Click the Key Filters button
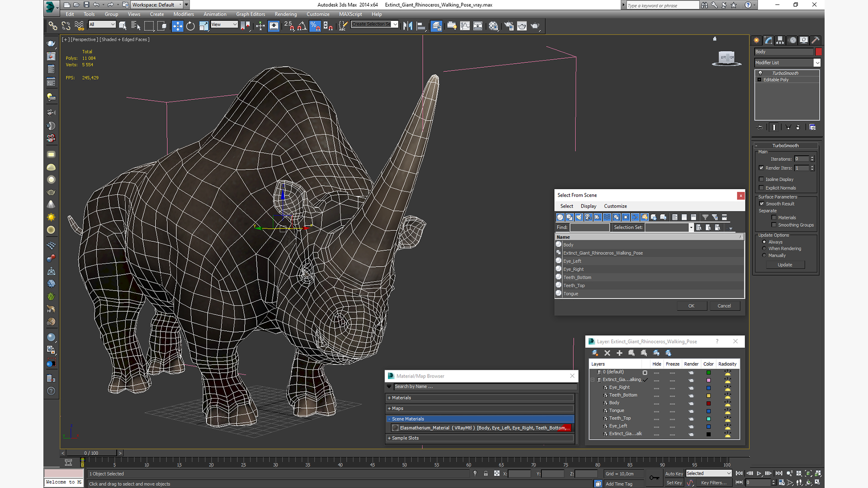The image size is (868, 488). [x=713, y=483]
